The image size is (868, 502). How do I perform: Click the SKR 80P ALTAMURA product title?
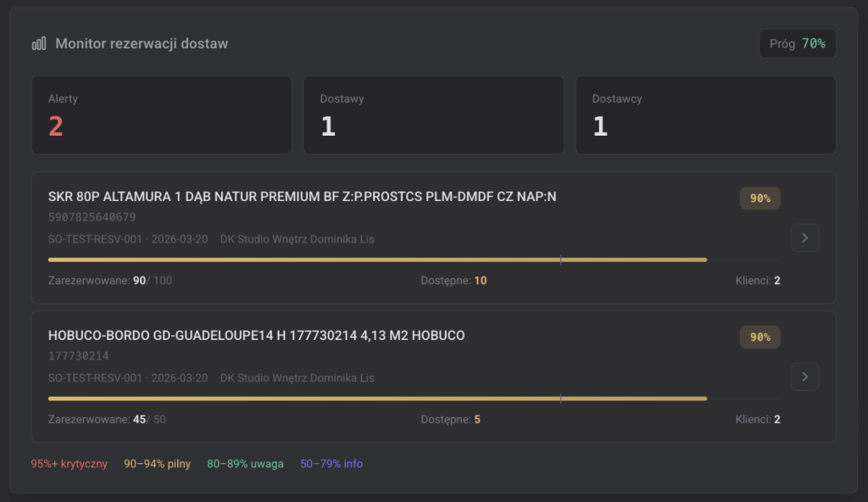coord(302,197)
